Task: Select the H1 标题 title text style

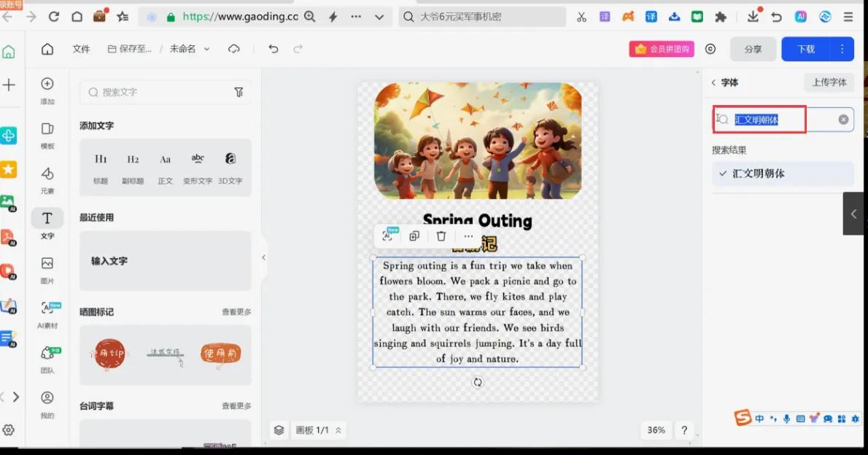Action: tap(100, 164)
